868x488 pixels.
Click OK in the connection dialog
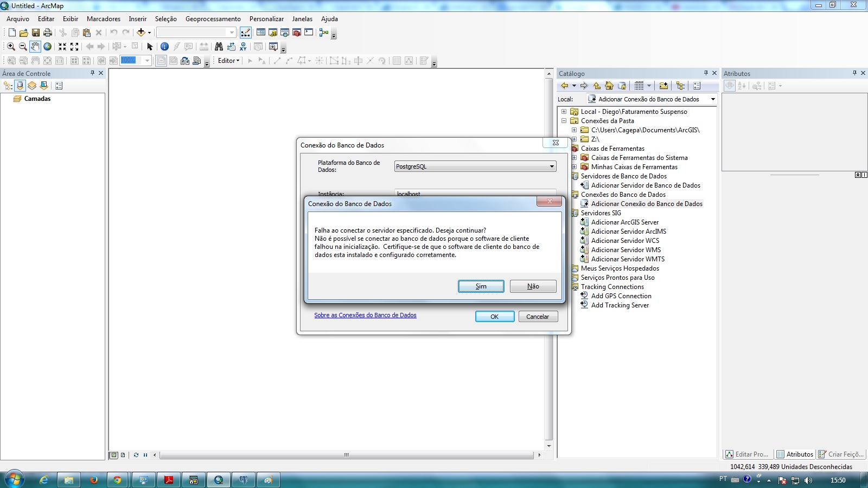[x=495, y=317]
